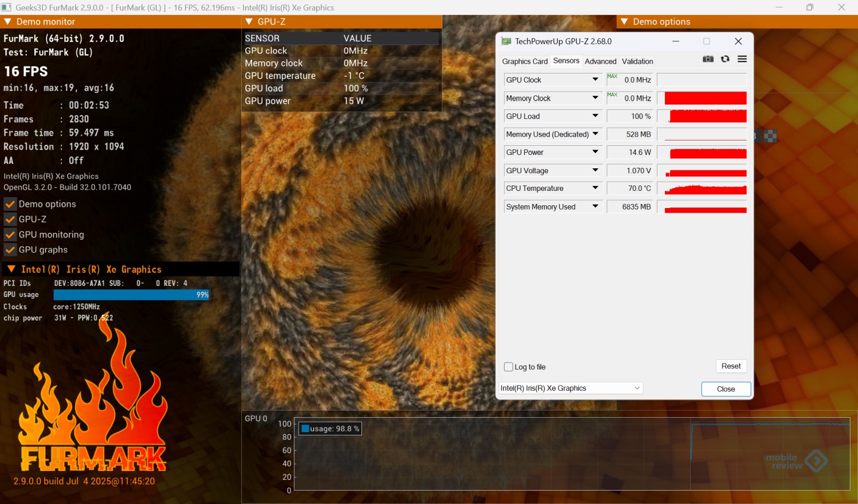Open the GPU Load sensor dropdown
The image size is (858, 504).
[x=595, y=116]
